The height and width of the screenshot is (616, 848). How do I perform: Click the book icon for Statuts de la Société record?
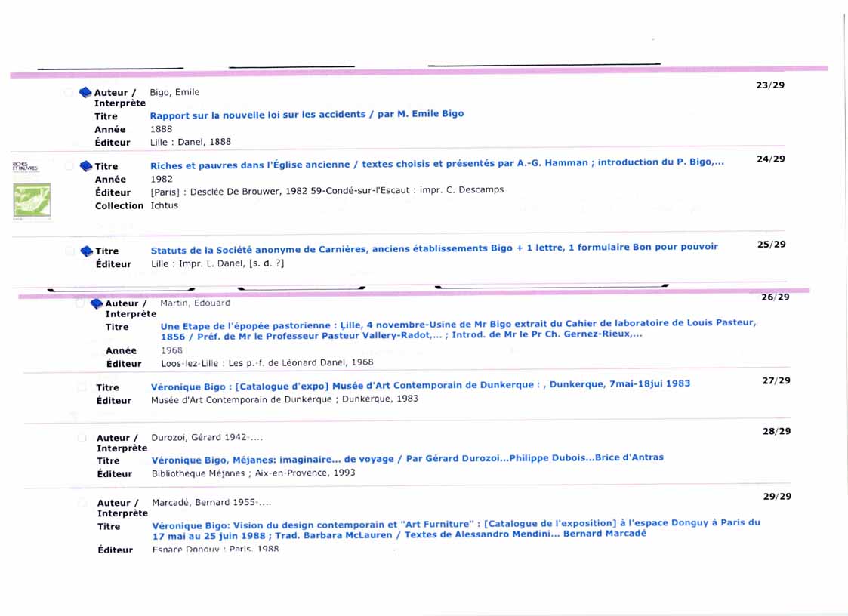click(87, 251)
